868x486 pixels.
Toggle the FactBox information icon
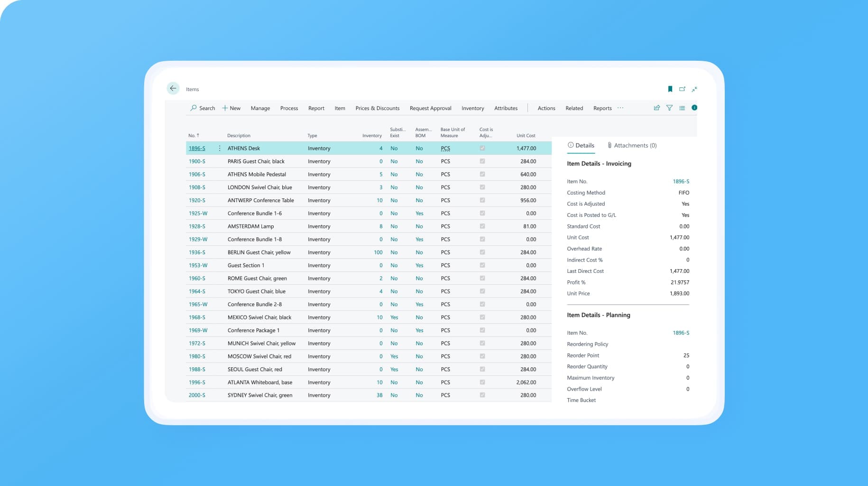coord(694,108)
